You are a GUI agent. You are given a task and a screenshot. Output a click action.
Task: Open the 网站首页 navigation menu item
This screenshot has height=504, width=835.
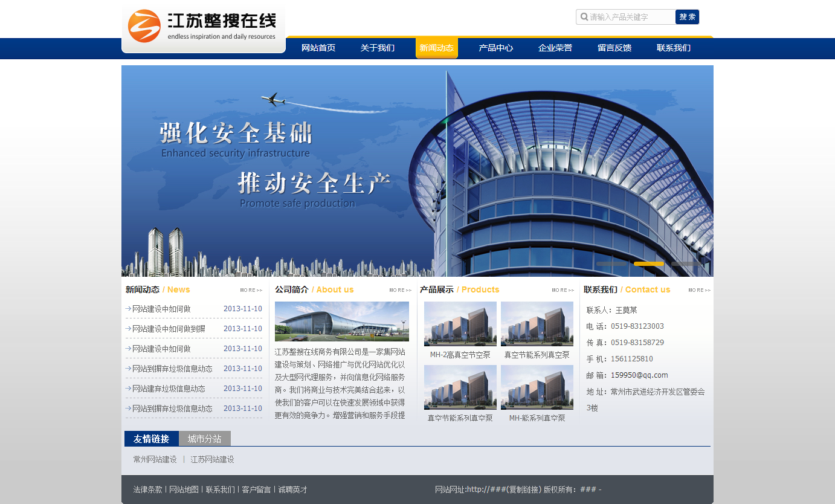click(x=318, y=48)
